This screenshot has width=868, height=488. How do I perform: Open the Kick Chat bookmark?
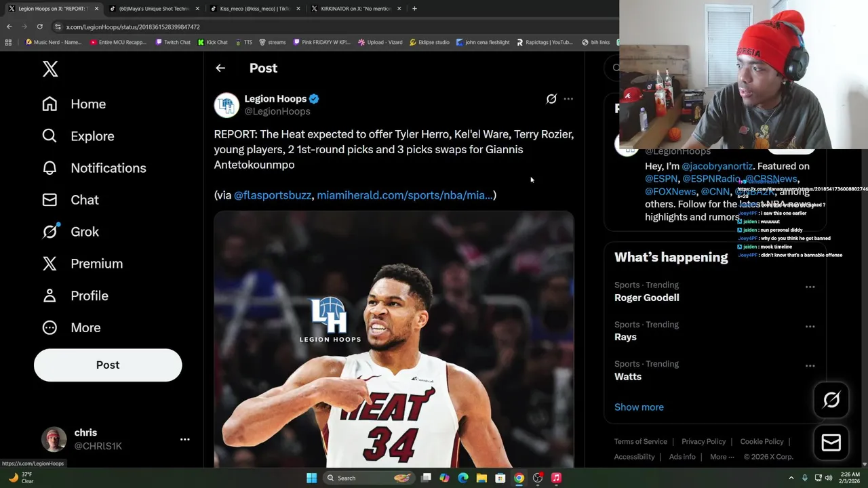click(213, 42)
